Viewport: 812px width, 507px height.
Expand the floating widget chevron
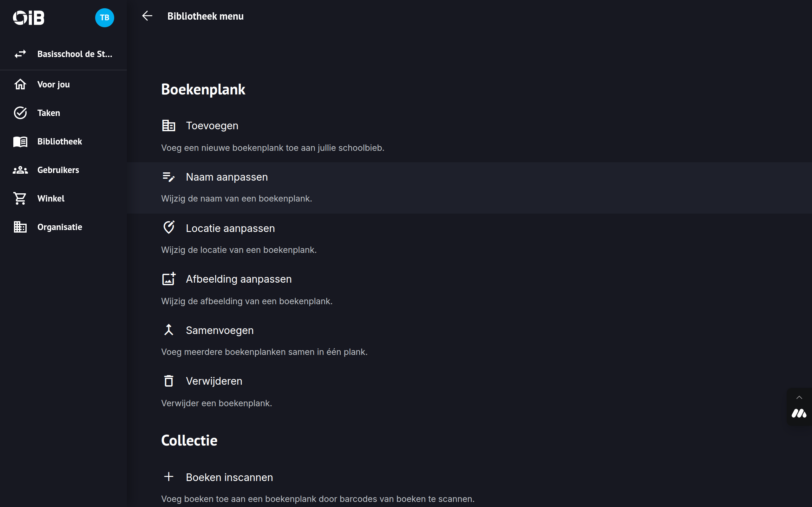(799, 398)
